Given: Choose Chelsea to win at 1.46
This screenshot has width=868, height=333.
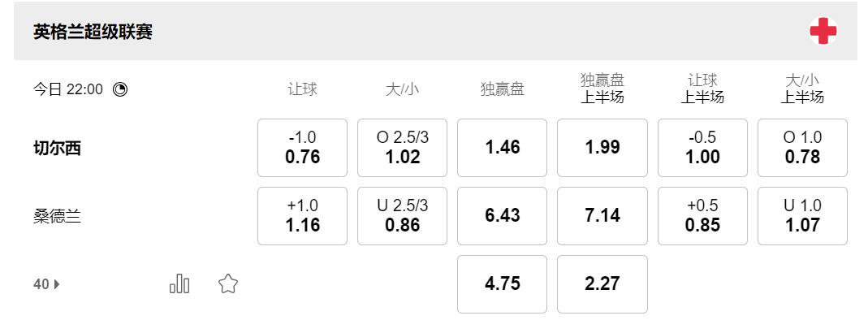Looking at the screenshot, I should [x=503, y=148].
